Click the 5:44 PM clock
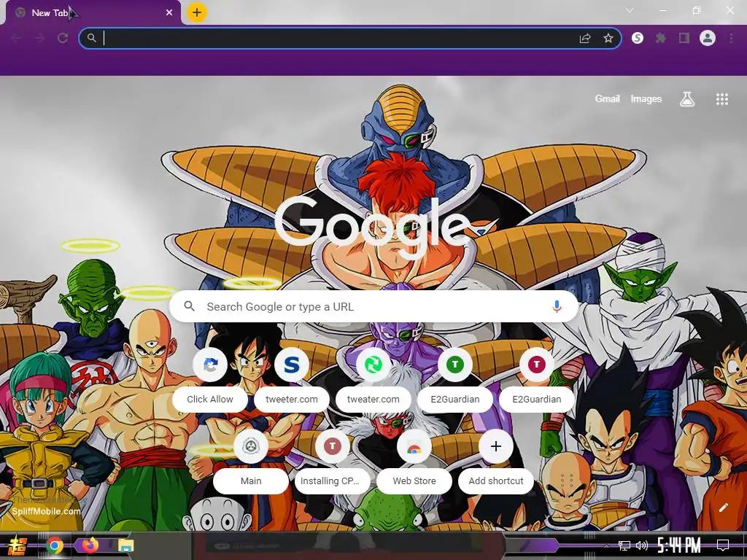Viewport: 747px width, 560px height. click(679, 545)
